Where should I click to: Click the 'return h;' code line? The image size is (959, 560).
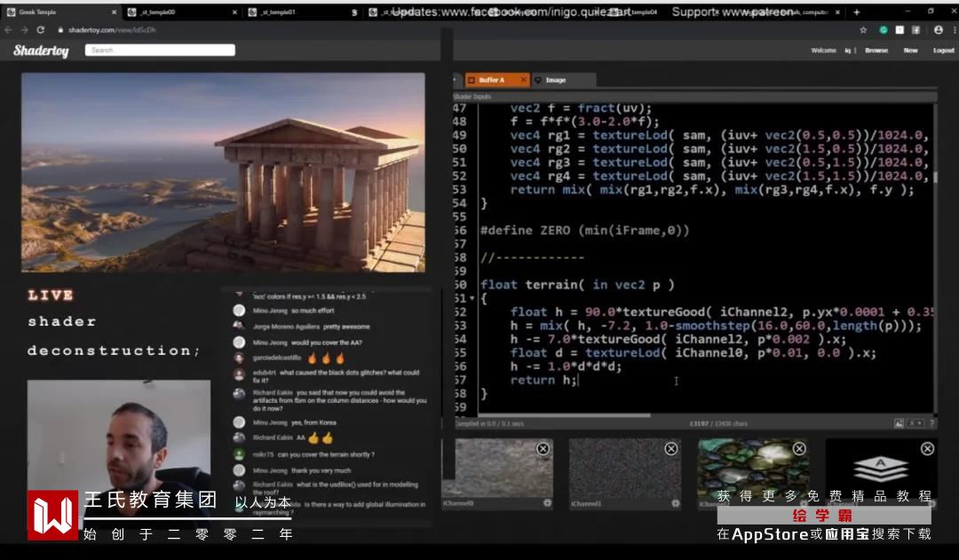point(543,380)
